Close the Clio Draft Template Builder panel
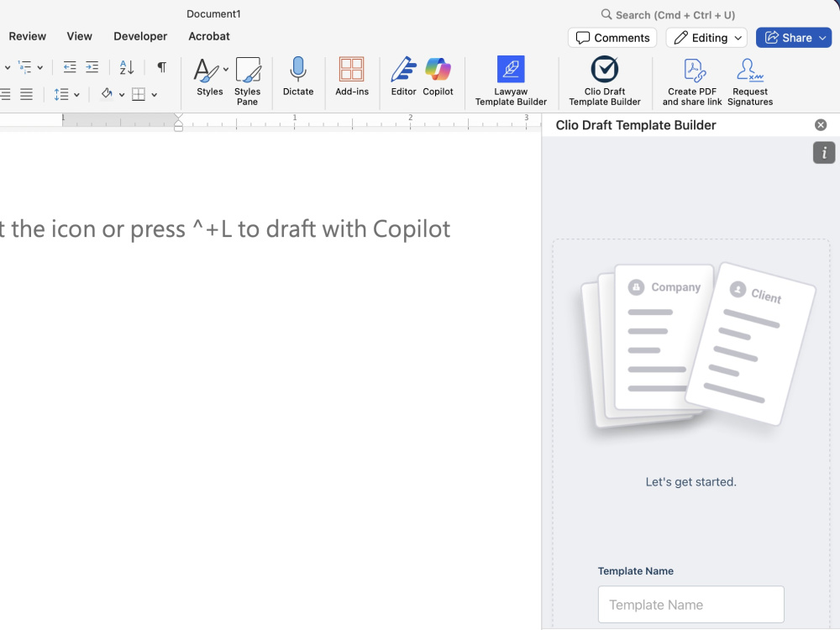840x630 pixels. click(820, 125)
